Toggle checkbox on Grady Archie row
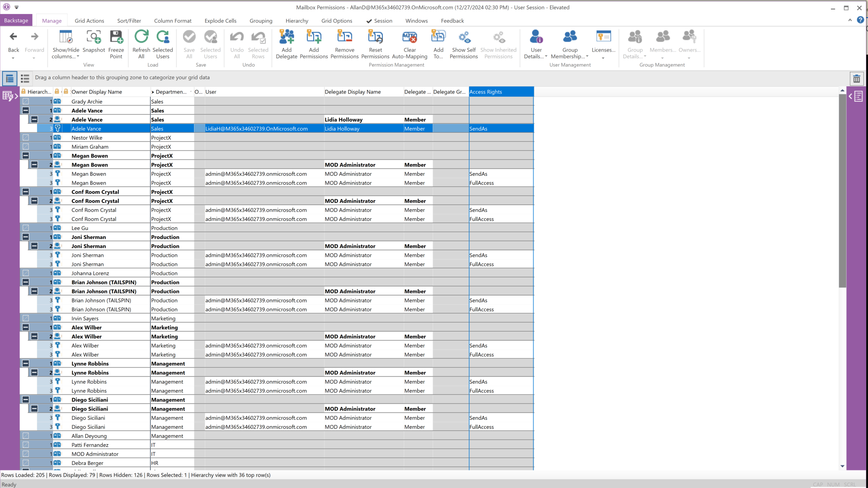The image size is (868, 488). 26,102
